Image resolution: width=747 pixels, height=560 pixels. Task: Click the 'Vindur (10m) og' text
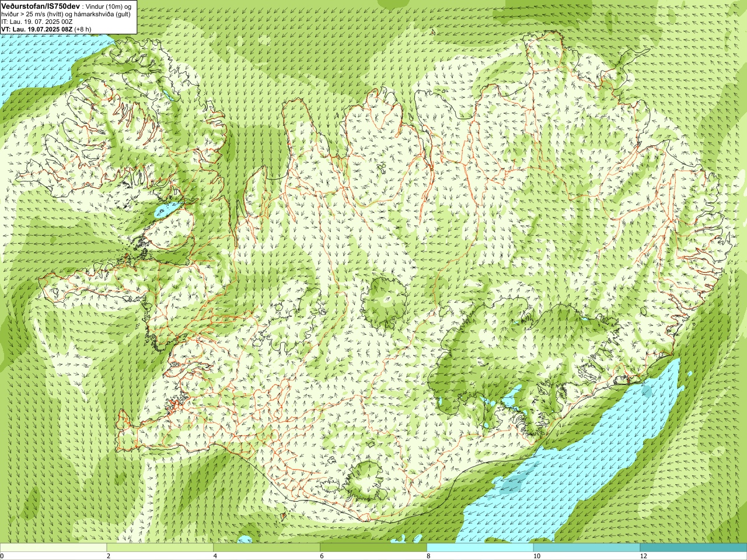tap(109, 6)
